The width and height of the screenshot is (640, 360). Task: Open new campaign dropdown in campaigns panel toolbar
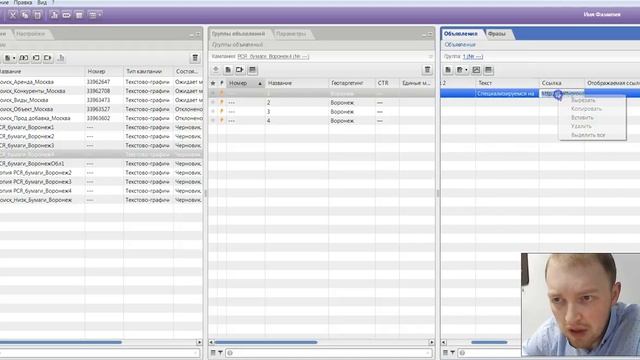click(x=9, y=58)
